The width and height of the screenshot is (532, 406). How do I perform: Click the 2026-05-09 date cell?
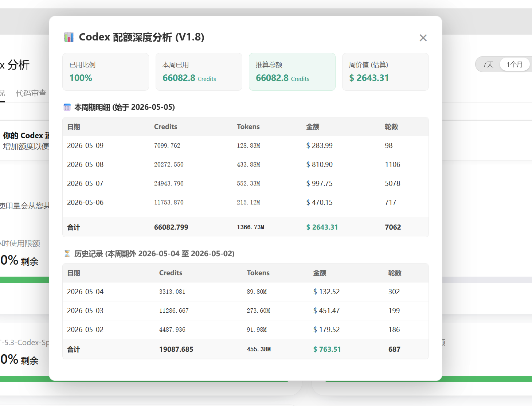(x=85, y=145)
